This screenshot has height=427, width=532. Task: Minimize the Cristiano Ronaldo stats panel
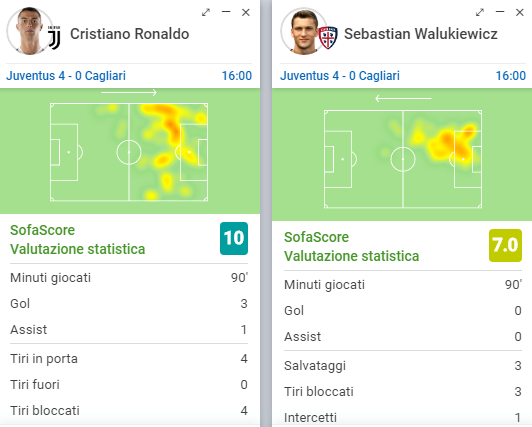point(226,12)
